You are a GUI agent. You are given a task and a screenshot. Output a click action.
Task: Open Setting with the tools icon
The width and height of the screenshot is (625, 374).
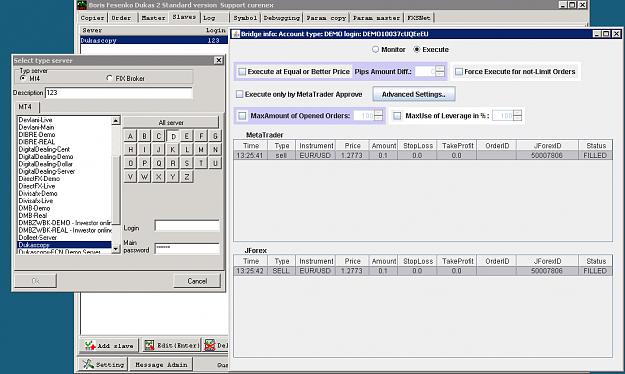coord(88,364)
